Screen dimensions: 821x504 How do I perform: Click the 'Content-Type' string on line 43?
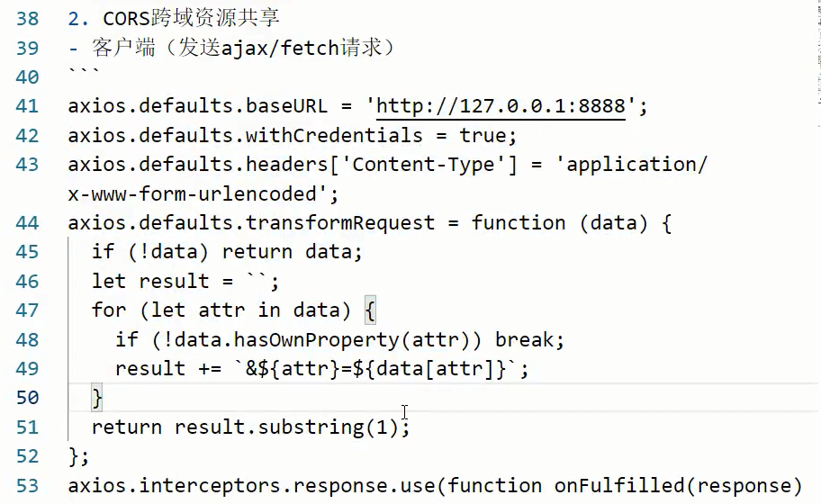click(x=423, y=166)
